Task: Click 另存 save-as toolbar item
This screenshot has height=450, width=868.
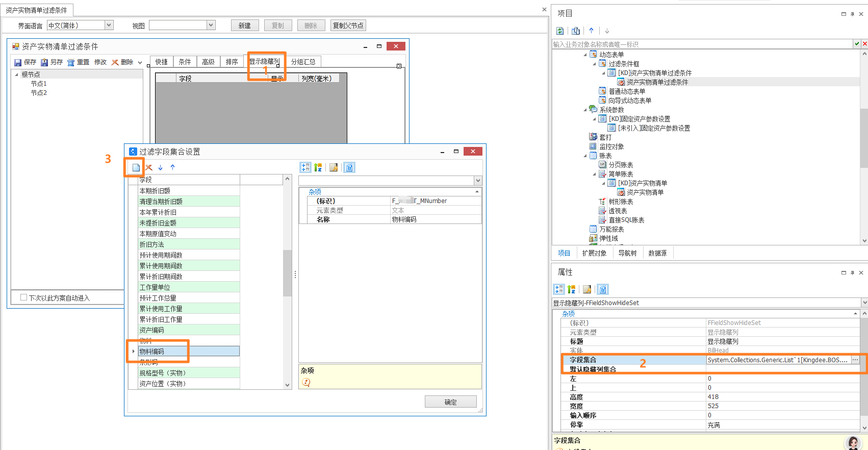Action: 52,62
